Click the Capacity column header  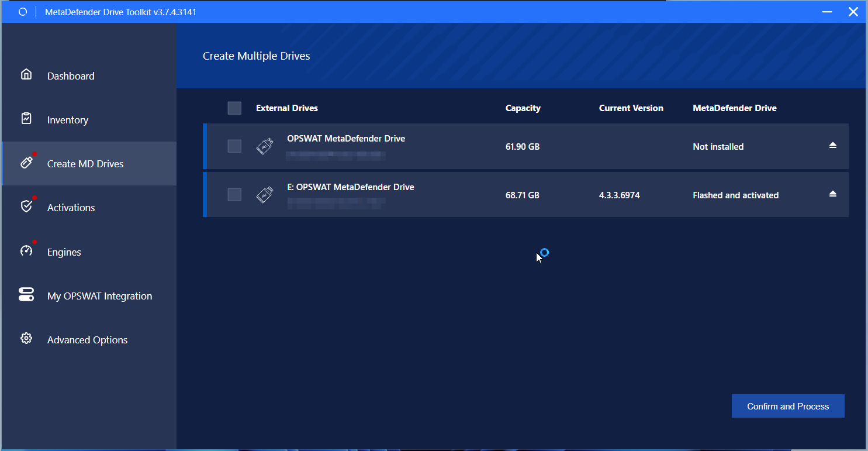[x=523, y=108]
